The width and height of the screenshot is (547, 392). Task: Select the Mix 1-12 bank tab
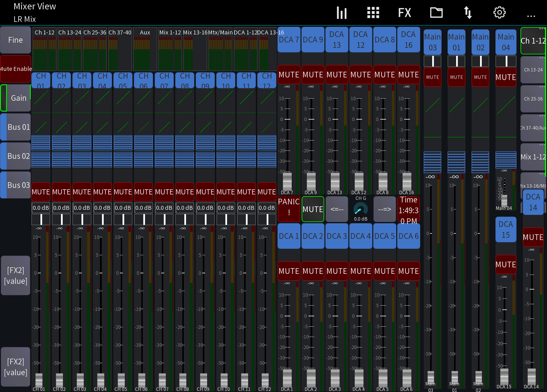(533, 157)
